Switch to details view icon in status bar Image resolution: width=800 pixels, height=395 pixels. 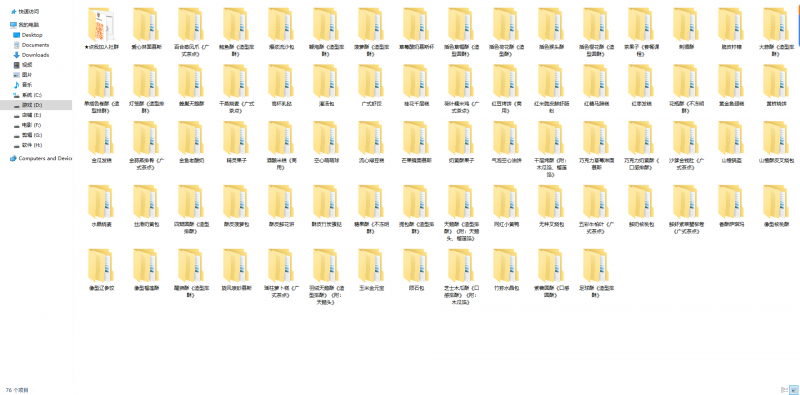coord(783,390)
